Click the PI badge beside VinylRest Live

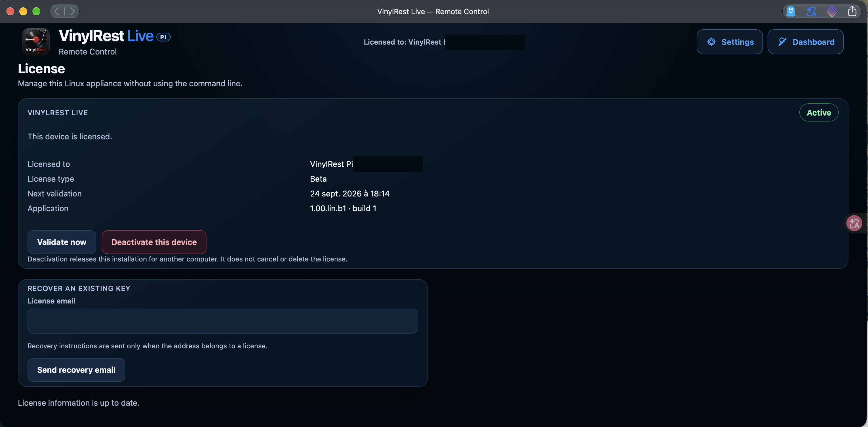163,37
